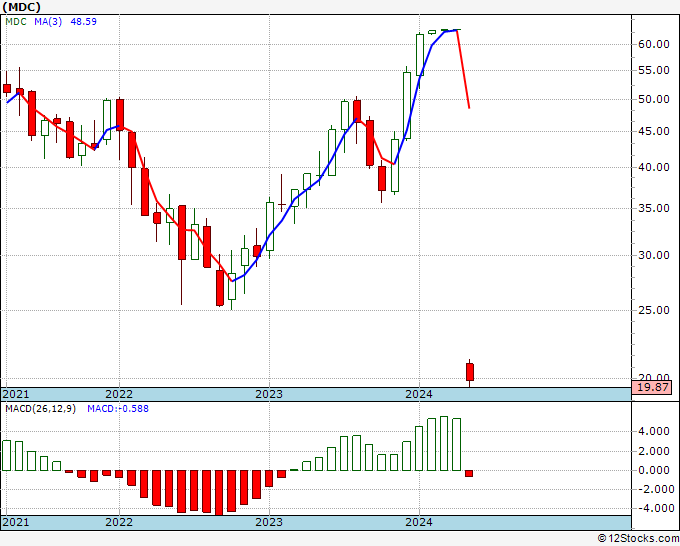Viewport: 680px width, 546px height.
Task: Select the highlighted 19.87 last price tag
Action: click(x=652, y=387)
